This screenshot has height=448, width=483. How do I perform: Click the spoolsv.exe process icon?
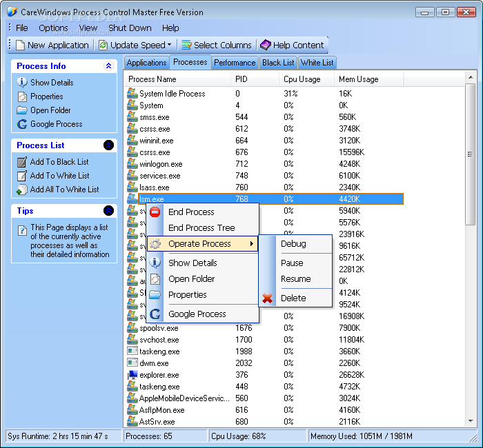pos(132,327)
